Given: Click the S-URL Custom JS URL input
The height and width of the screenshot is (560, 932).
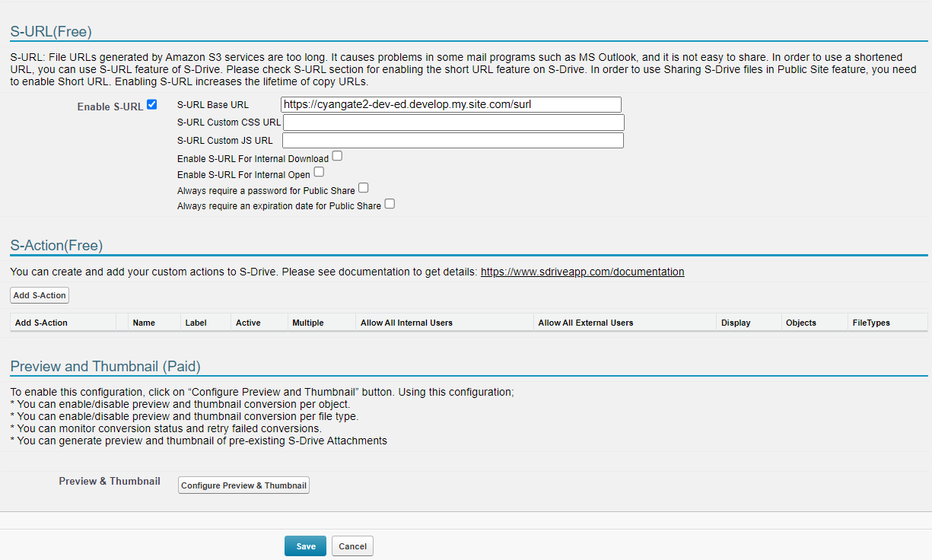Looking at the screenshot, I should click(x=453, y=140).
